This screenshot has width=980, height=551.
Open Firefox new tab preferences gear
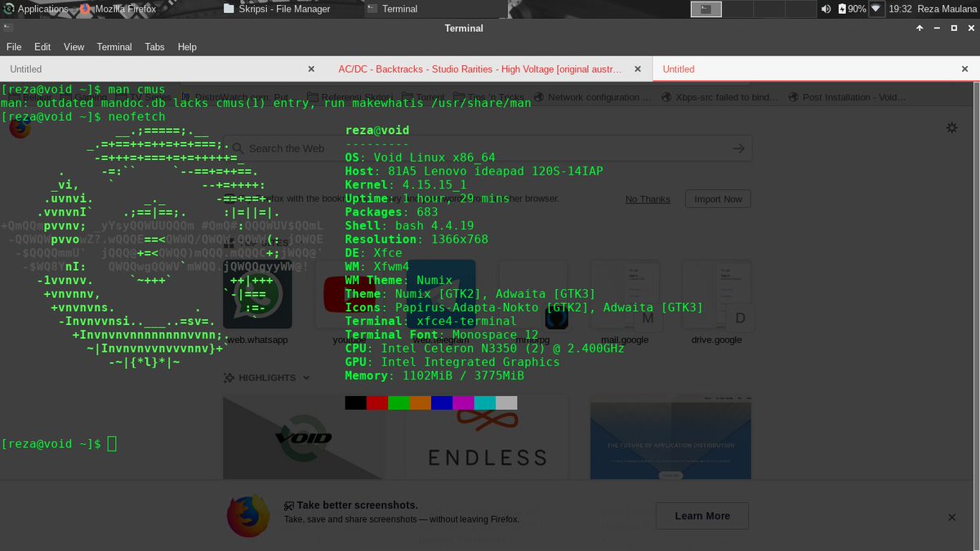[x=951, y=127]
